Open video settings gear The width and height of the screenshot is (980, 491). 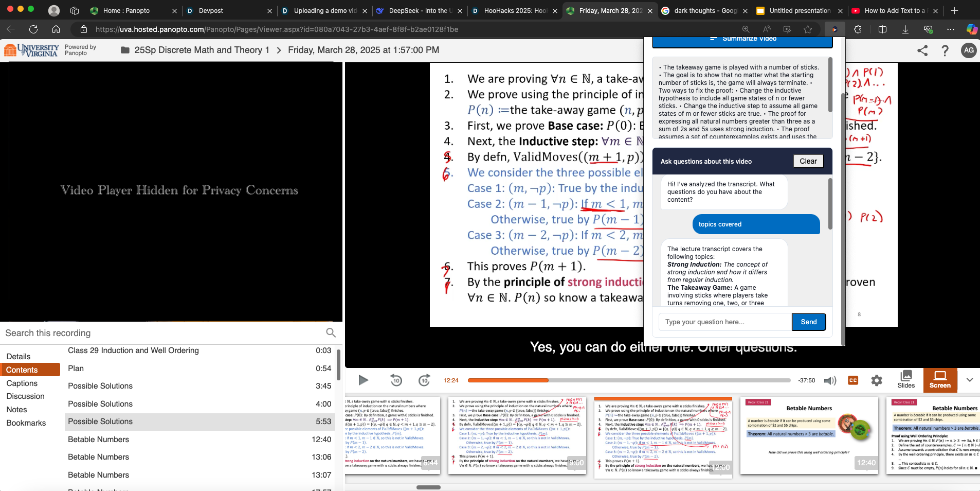877,380
